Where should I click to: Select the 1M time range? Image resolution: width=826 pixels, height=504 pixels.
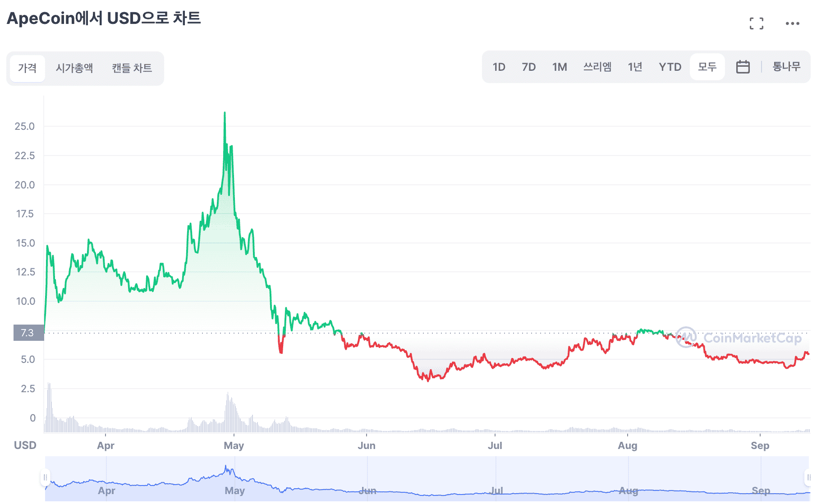560,67
